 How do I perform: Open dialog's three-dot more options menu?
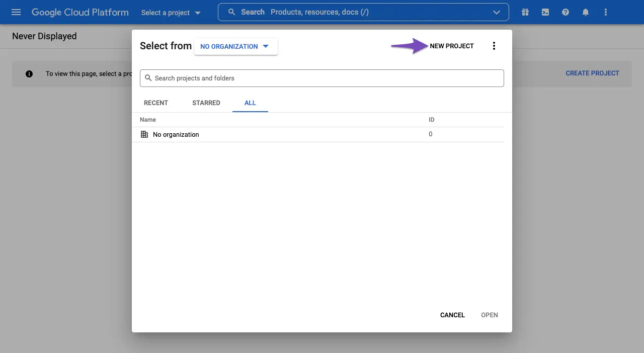click(494, 46)
